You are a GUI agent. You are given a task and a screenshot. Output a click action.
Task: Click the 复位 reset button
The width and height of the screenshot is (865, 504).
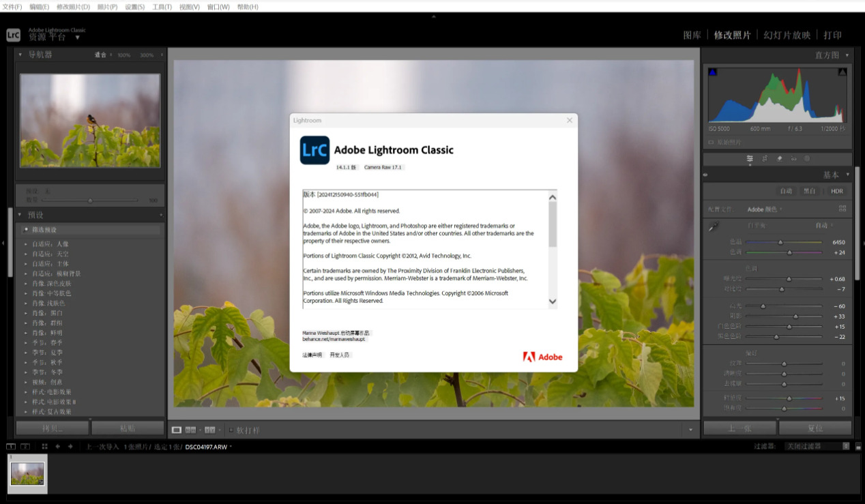[815, 428]
